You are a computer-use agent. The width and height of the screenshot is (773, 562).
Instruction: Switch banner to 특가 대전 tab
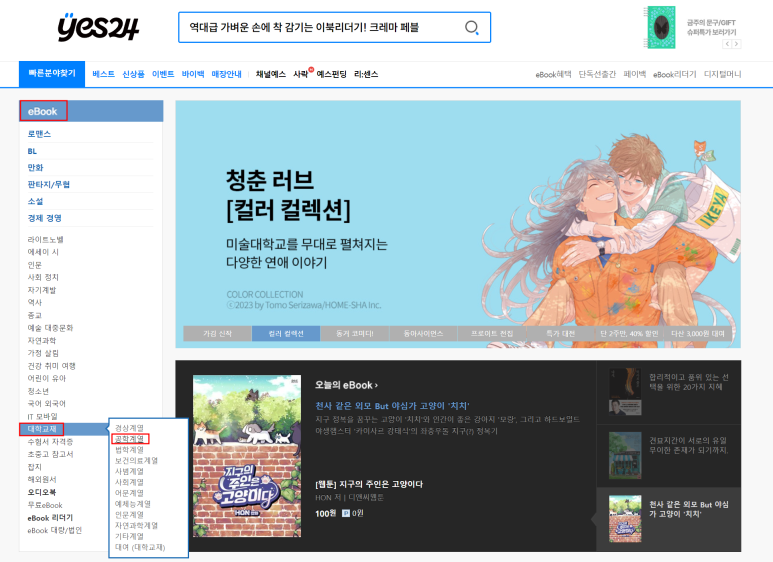pyautogui.click(x=561, y=333)
